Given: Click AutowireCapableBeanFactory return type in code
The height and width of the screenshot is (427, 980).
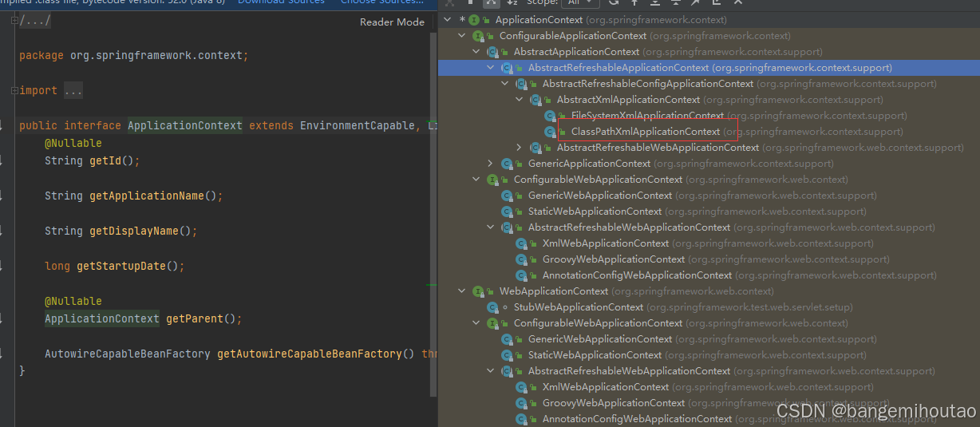Looking at the screenshot, I should click(128, 354).
